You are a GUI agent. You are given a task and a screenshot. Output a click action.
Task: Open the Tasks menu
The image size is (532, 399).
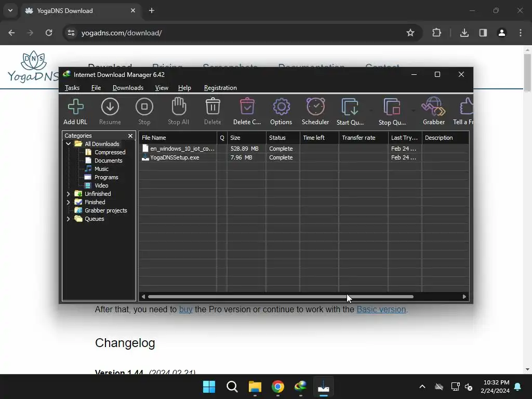point(72,87)
